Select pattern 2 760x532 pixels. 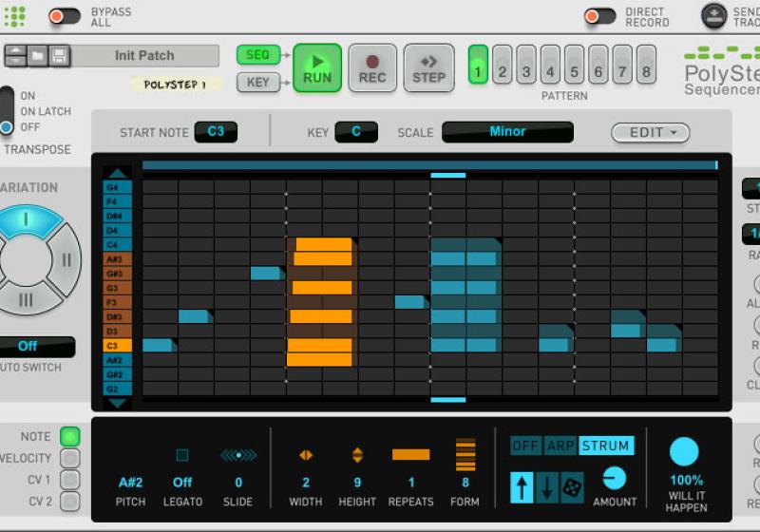click(x=503, y=65)
